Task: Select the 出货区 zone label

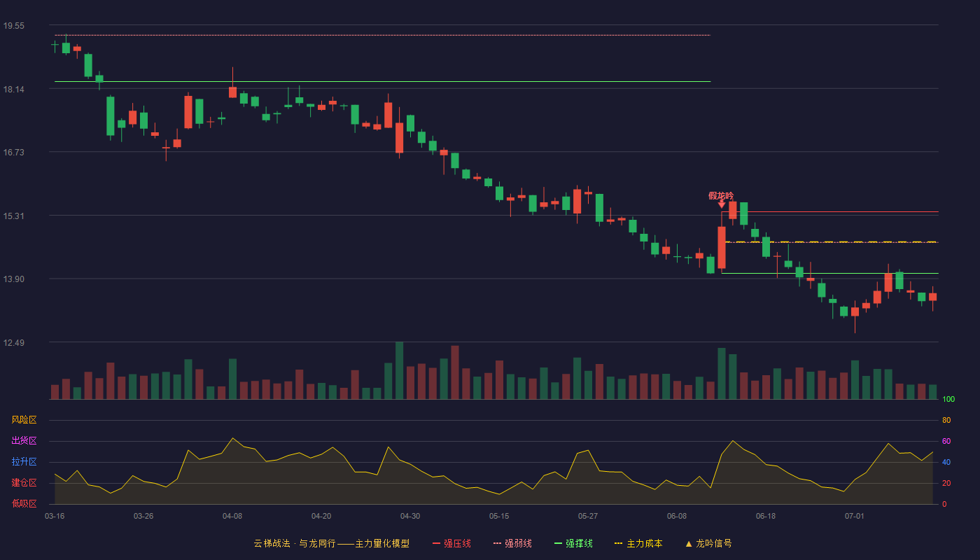Action: click(24, 441)
